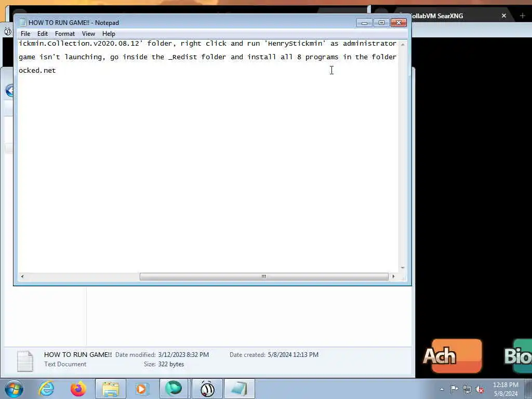This screenshot has width=532, height=399.
Task: Click the date modified value 3/12/2023 8:32 PM
Action: [x=183, y=354]
